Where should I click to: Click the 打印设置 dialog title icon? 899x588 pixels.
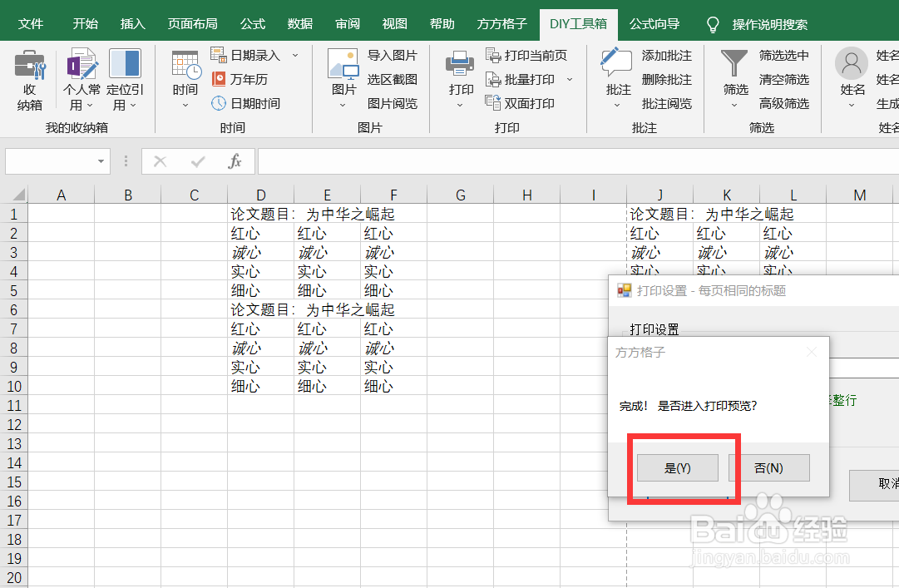coord(624,290)
